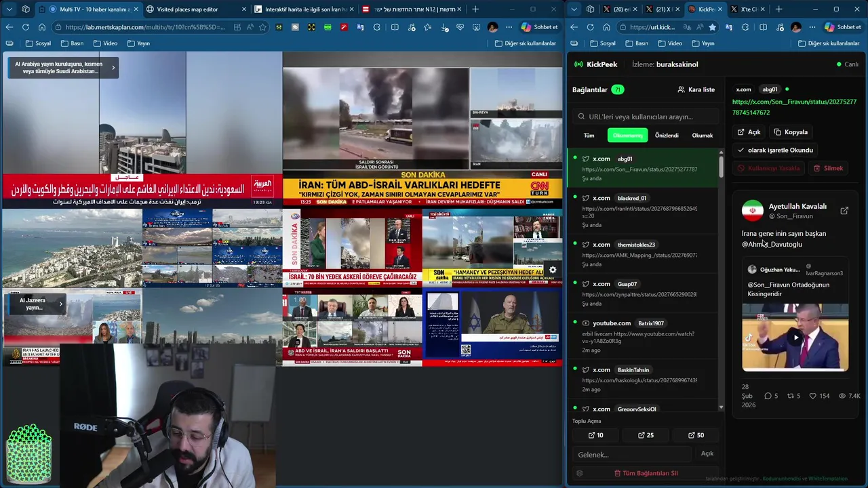Select the BaskinTahsin link row
Image resolution: width=868 pixels, height=488 pixels.
(642, 380)
